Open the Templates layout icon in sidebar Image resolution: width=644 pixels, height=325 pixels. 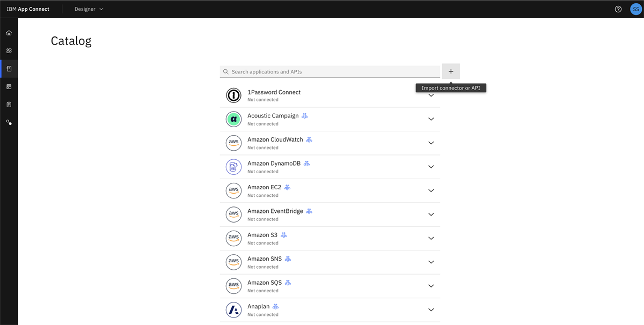click(x=9, y=86)
